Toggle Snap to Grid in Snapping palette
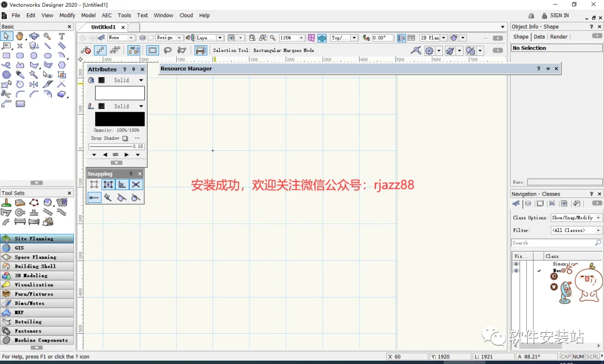The image size is (604, 364). [x=94, y=185]
